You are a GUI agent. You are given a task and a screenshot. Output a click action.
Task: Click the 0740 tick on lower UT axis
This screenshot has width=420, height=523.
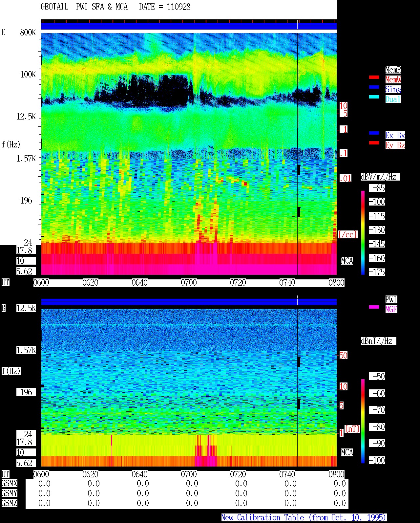point(287,474)
